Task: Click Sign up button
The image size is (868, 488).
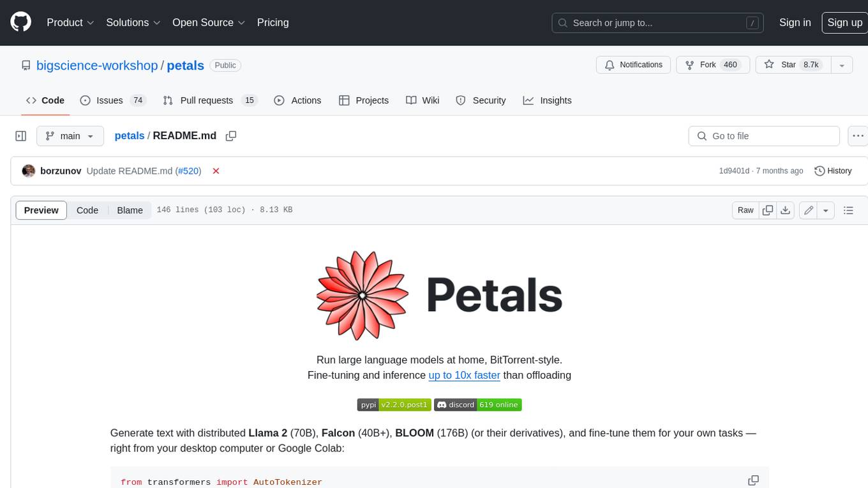Action: pos(844,22)
